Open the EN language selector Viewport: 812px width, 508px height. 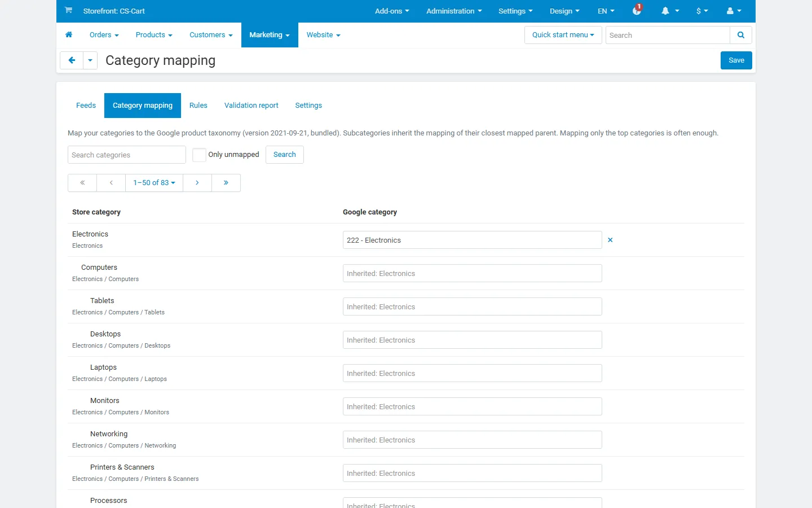click(x=606, y=11)
